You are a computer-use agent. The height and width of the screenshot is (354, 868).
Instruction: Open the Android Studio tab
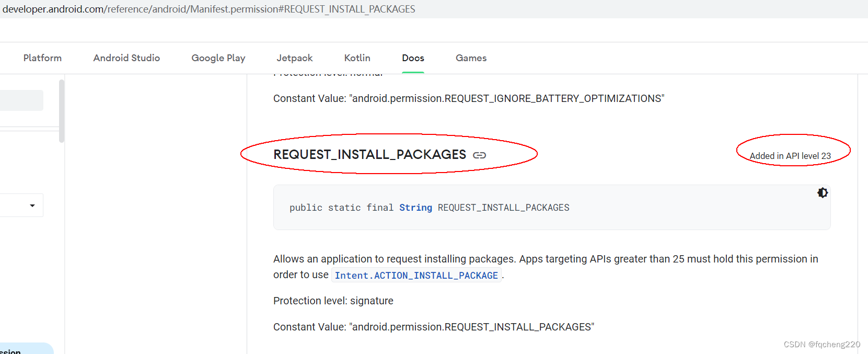coord(126,58)
